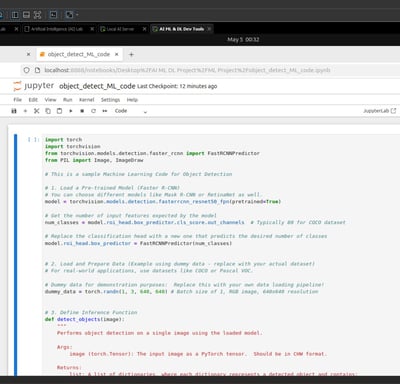Open the Kernel menu

point(87,100)
